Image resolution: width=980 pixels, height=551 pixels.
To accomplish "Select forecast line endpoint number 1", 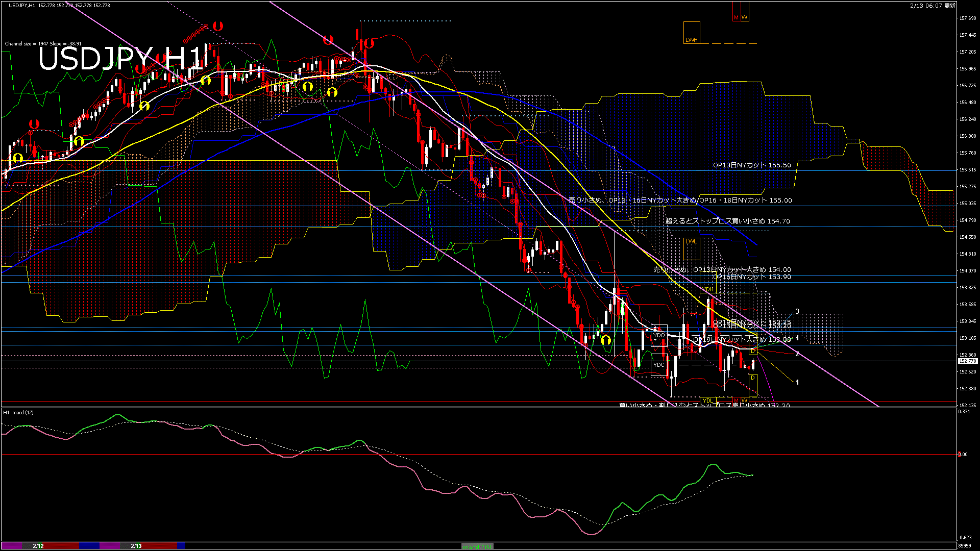I will [x=797, y=382].
